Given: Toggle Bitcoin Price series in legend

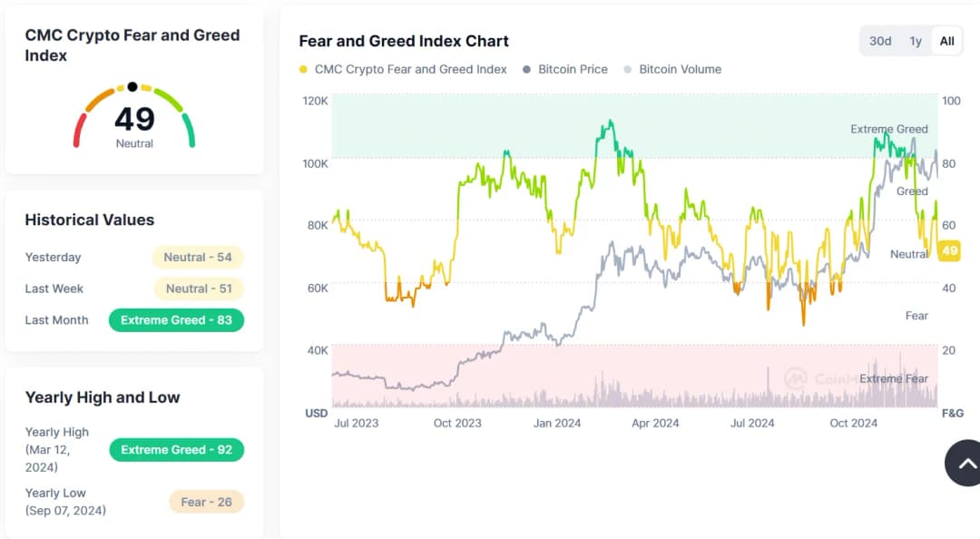Looking at the screenshot, I should coord(564,69).
